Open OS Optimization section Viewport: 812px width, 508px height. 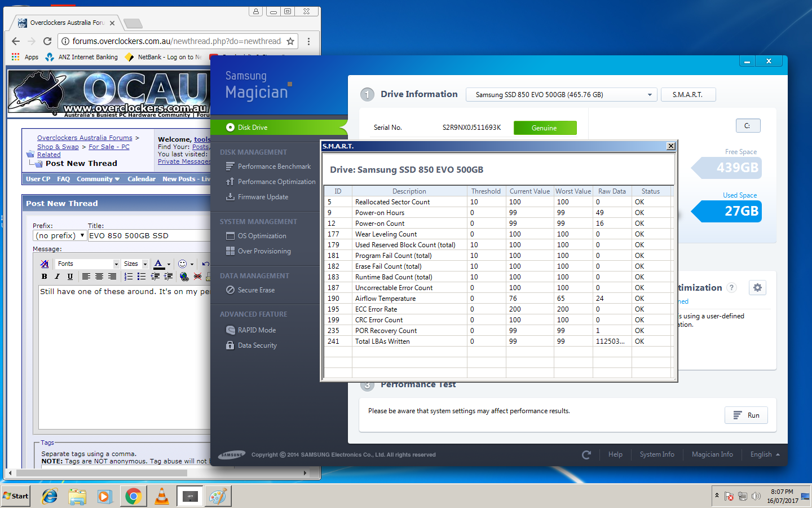coord(262,236)
